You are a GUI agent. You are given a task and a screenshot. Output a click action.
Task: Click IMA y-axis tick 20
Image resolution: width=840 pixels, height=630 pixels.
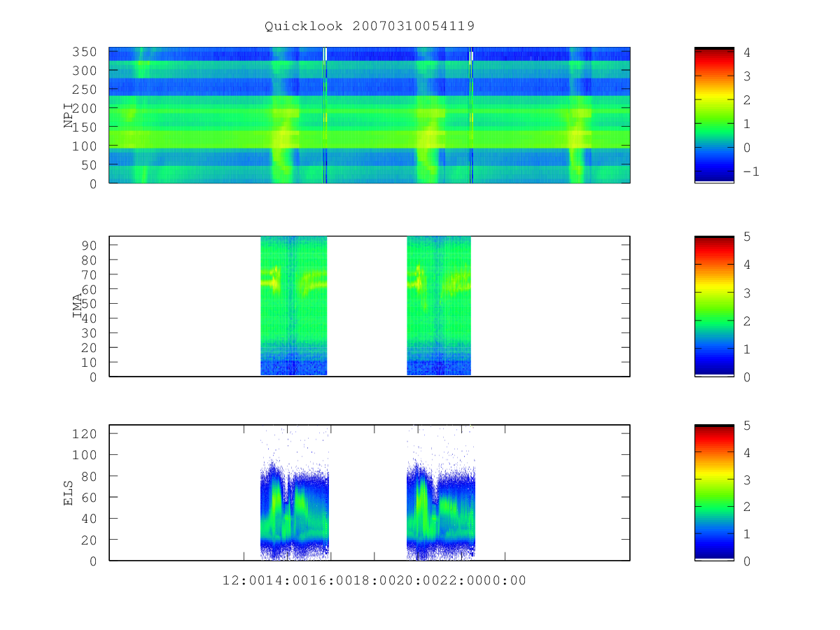(91, 347)
